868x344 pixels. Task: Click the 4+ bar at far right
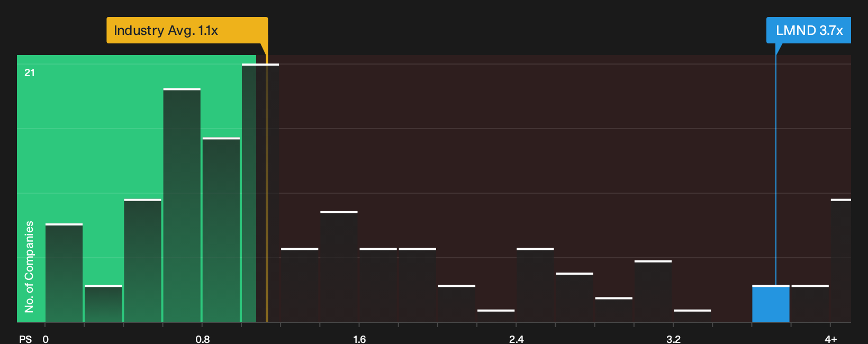coord(841,260)
